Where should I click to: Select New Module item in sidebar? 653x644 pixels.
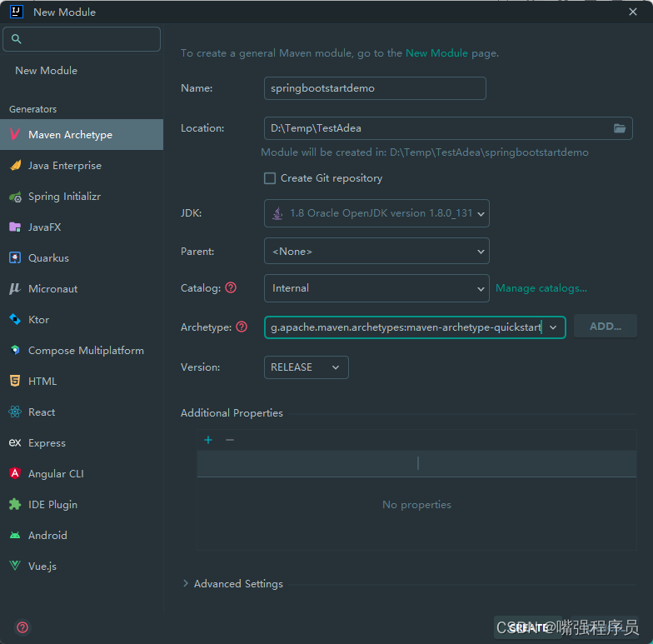click(47, 70)
